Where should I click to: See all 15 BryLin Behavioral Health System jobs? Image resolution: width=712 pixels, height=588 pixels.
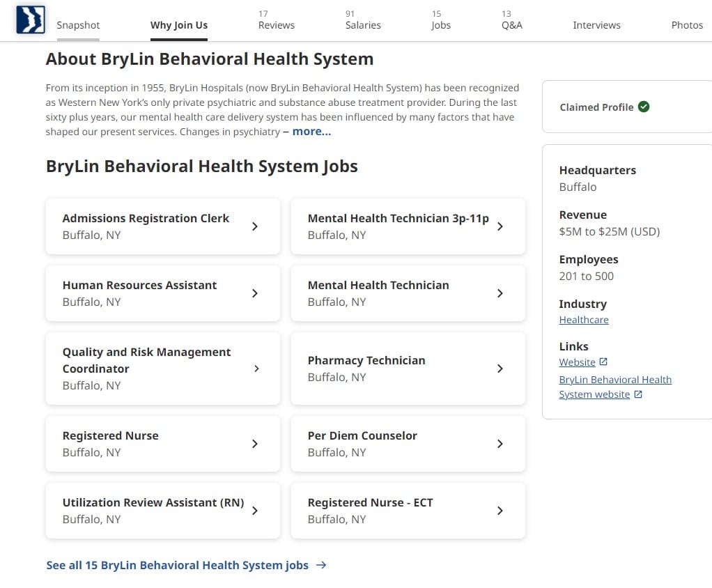tap(177, 565)
